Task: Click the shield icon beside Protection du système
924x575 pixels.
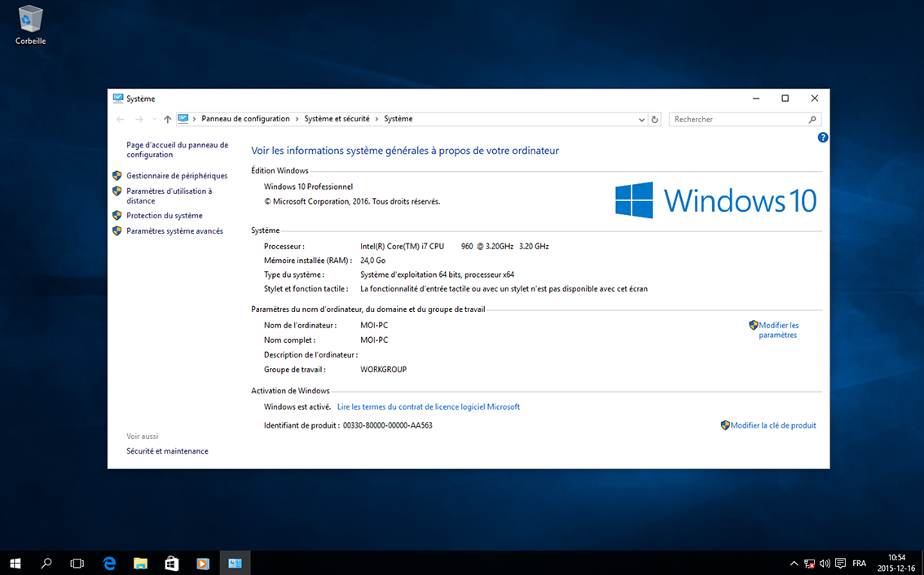Action: tap(117, 216)
